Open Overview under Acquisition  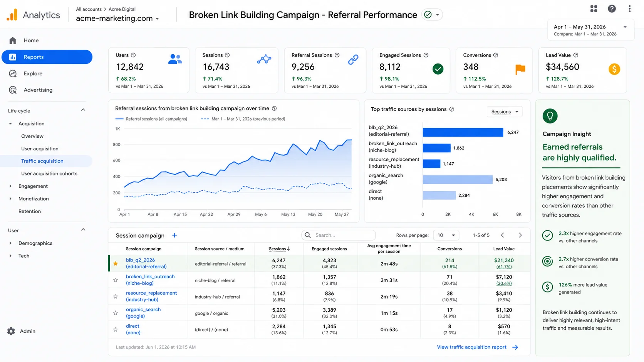click(32, 136)
